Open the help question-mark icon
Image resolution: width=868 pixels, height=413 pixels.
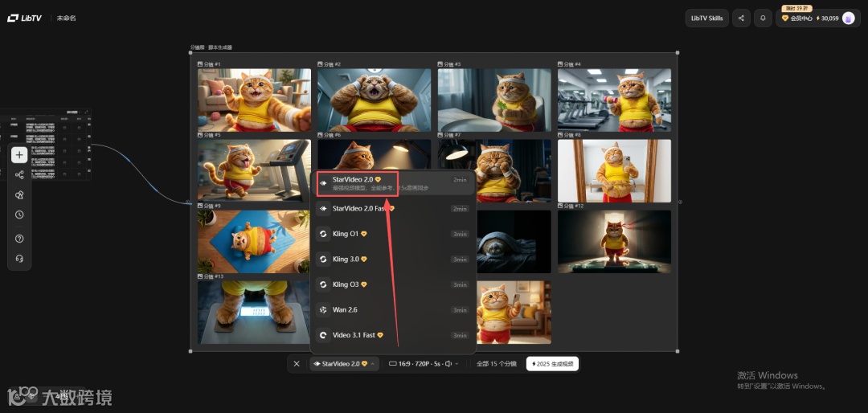point(19,239)
